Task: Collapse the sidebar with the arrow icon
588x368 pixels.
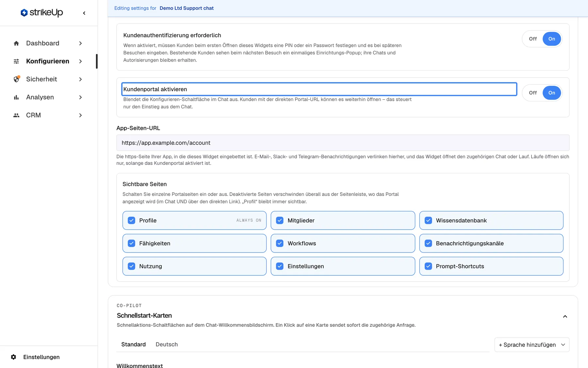Action: [84, 13]
